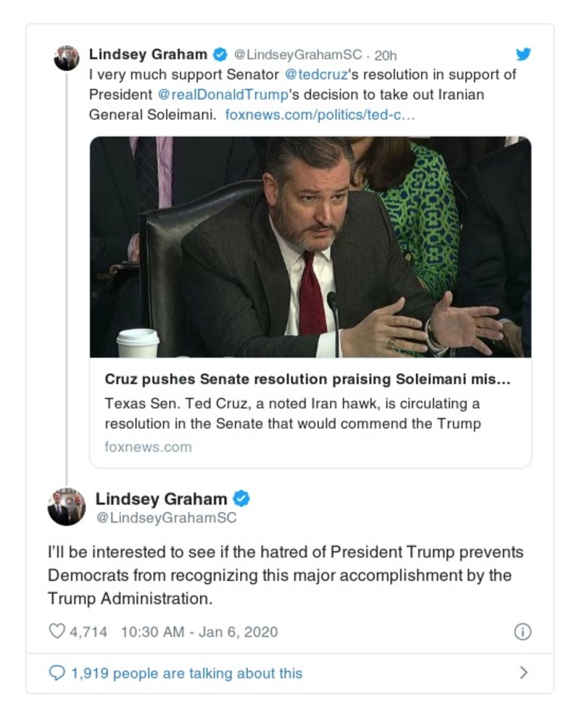This screenshot has width=580, height=728.
Task: Click the Twitter bird logo icon
Action: [x=523, y=54]
